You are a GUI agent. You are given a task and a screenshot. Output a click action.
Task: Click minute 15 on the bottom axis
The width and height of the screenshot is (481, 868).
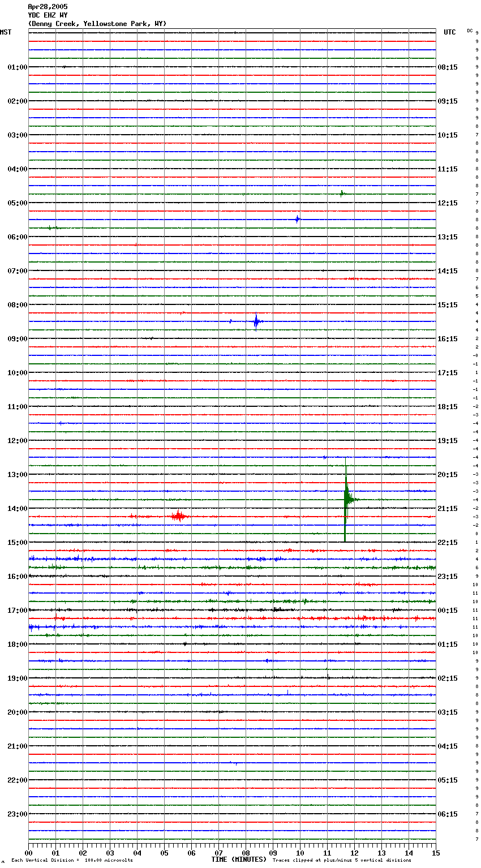click(436, 853)
